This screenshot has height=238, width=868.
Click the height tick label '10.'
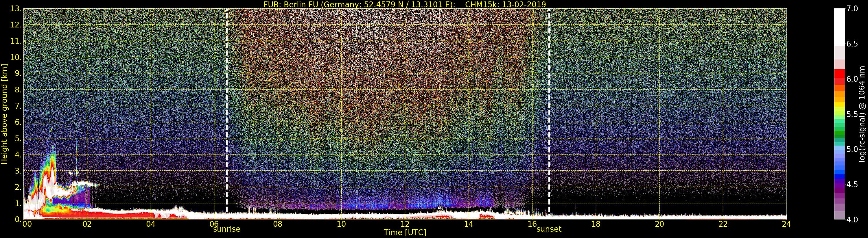[x=16, y=57]
